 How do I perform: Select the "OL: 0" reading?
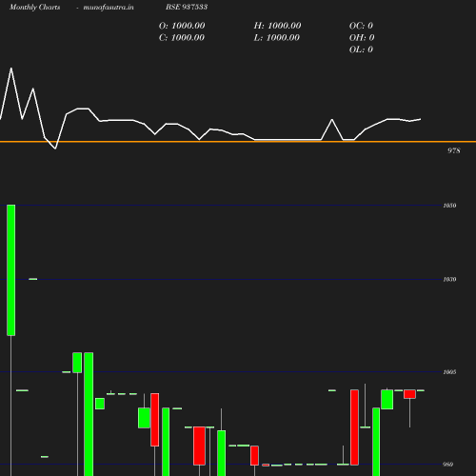point(361,50)
